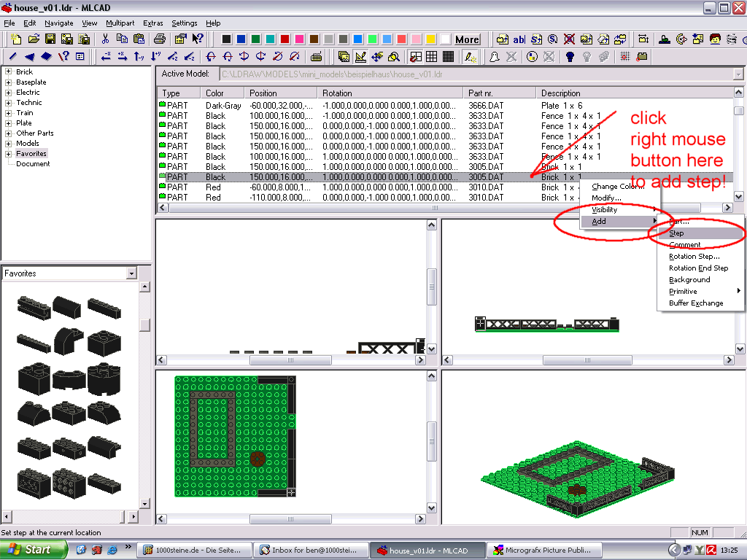747x560 pixels.
Task: Switch to Micrografx Picture Publisher taskbar button
Action: 546,550
